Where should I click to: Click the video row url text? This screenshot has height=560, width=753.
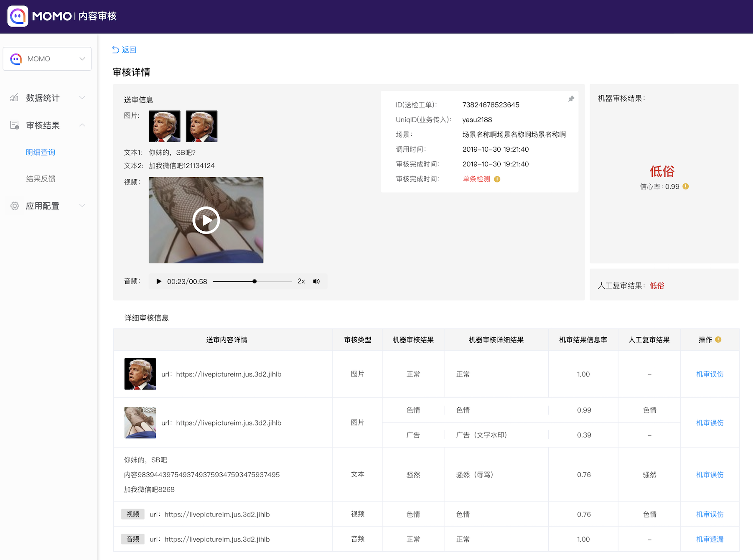(x=210, y=514)
